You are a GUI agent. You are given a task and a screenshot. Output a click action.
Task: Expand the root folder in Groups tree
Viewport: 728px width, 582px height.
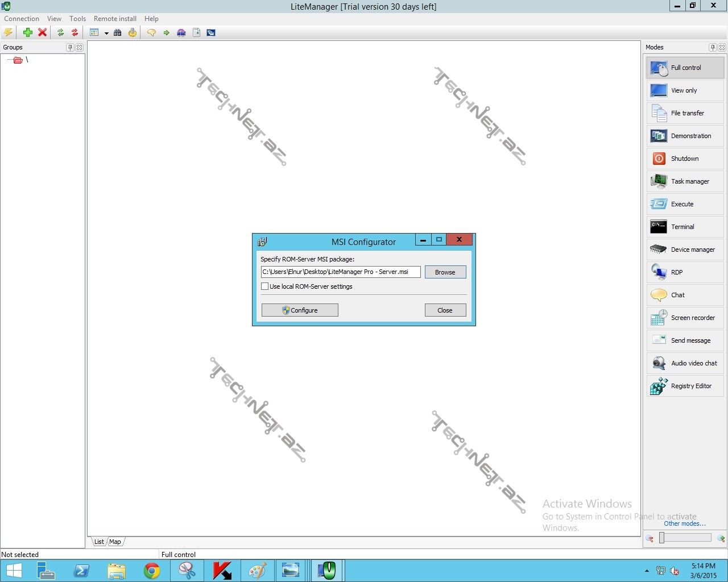coord(18,60)
